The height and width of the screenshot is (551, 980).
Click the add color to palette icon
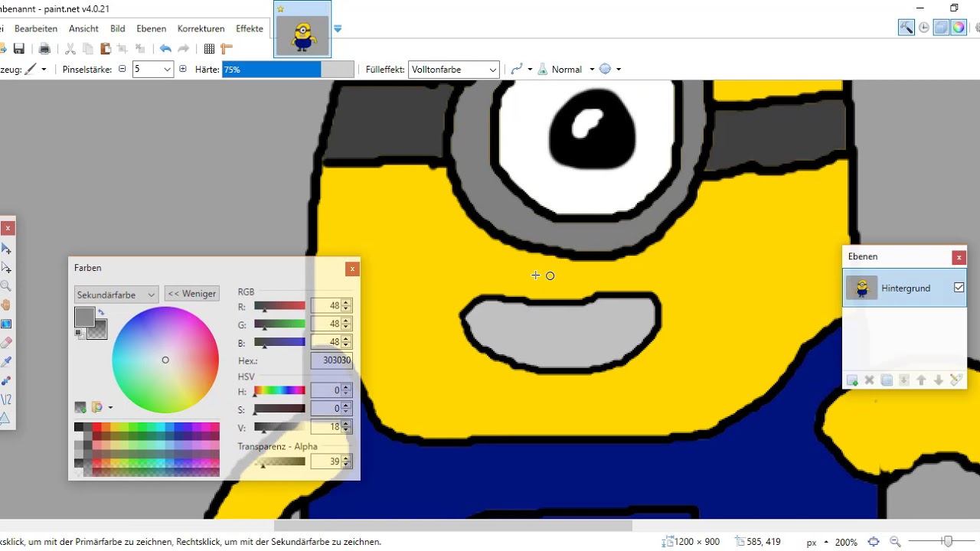tap(80, 407)
